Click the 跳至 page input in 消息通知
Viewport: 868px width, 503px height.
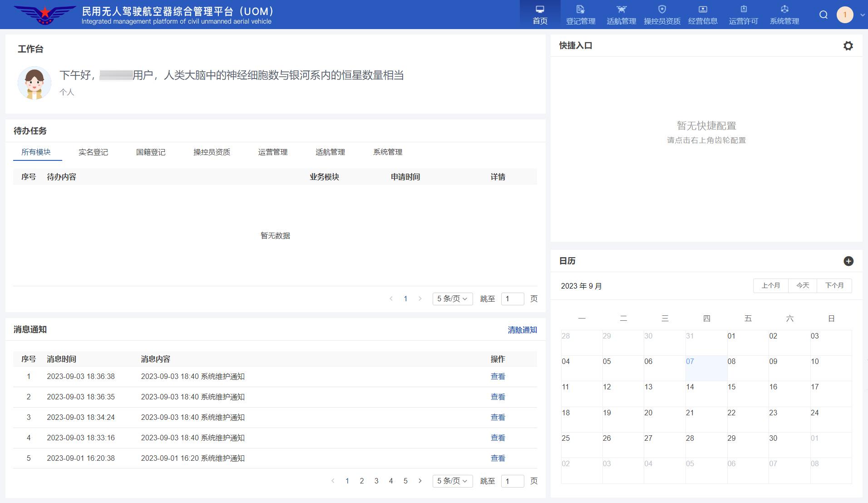tap(512, 481)
